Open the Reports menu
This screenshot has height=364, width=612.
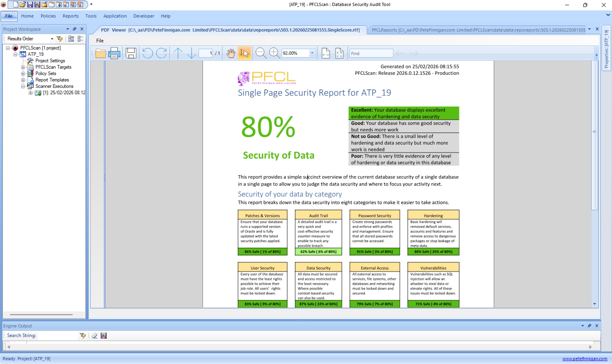tap(70, 16)
